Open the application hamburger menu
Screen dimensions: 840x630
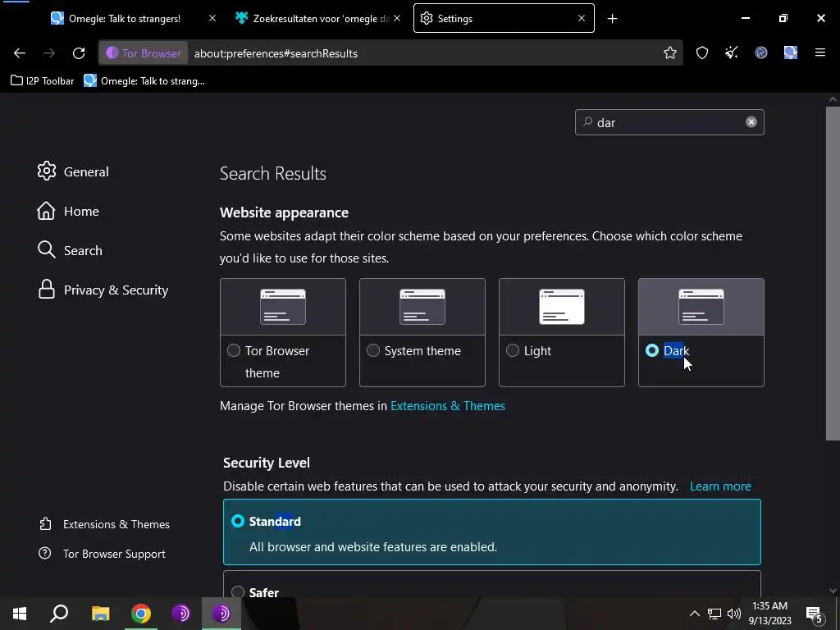click(819, 52)
